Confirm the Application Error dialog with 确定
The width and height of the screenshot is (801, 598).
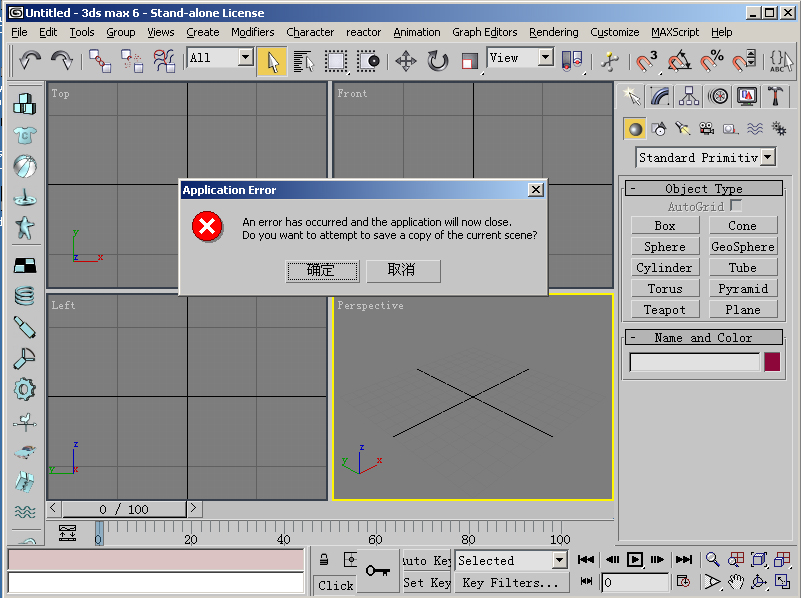(x=322, y=270)
